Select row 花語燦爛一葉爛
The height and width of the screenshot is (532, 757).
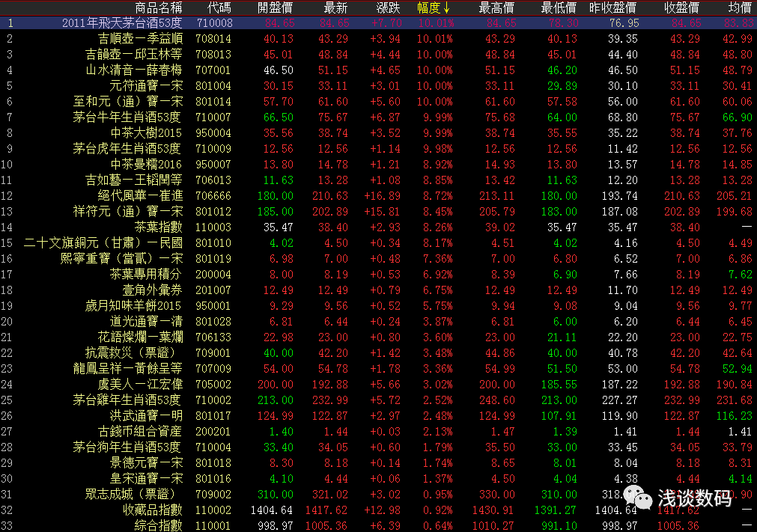[x=379, y=337]
